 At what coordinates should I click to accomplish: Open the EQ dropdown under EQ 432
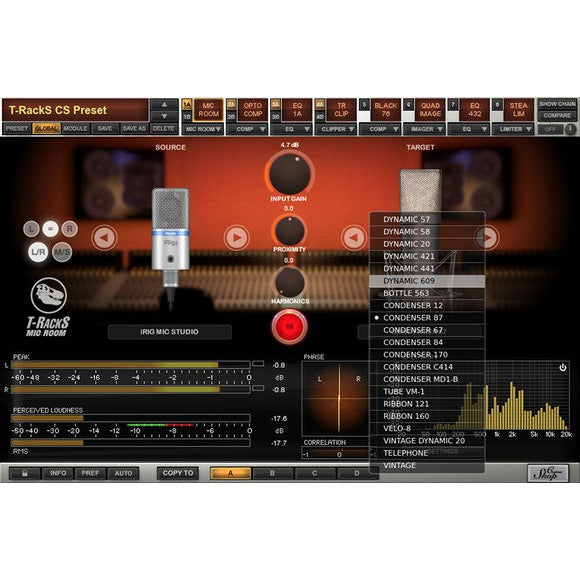pyautogui.click(x=469, y=129)
